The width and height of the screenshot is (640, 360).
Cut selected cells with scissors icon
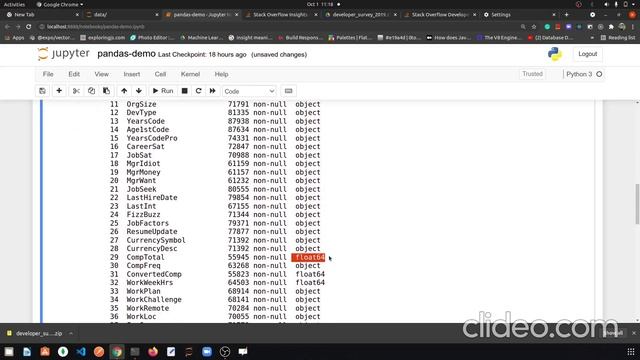pos(76,91)
